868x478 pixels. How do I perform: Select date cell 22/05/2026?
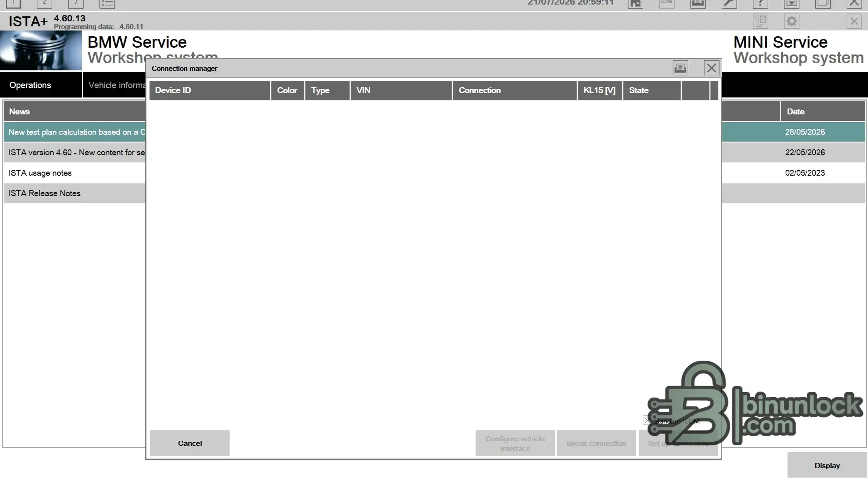pos(805,153)
